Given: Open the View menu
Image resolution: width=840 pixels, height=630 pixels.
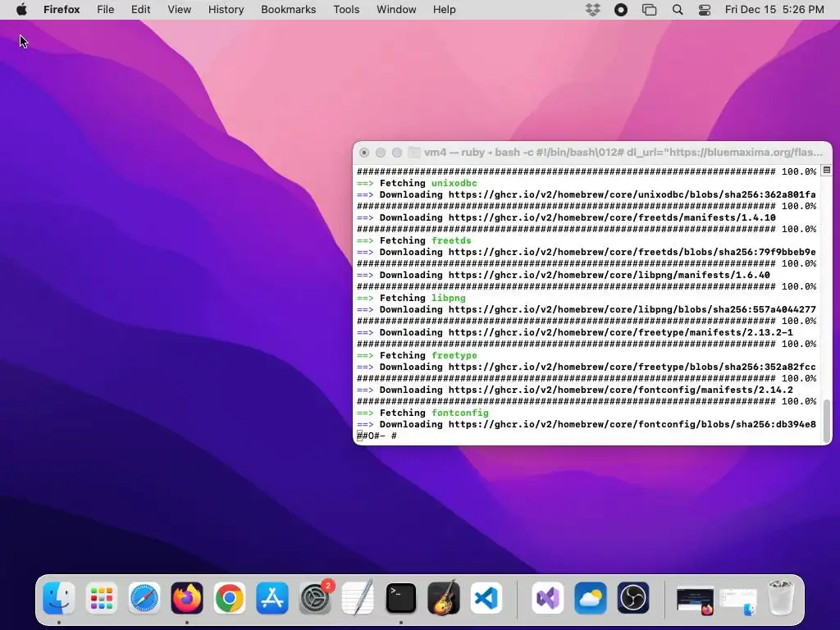Looking at the screenshot, I should point(179,10).
